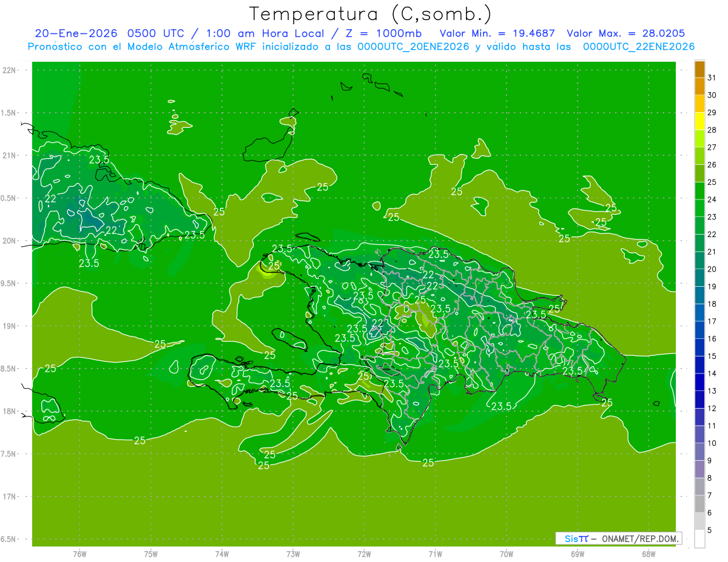This screenshot has width=728, height=562.
Task: Pick the dark blue colorbar swatch between 13 and 14
Action: pyautogui.click(x=699, y=383)
